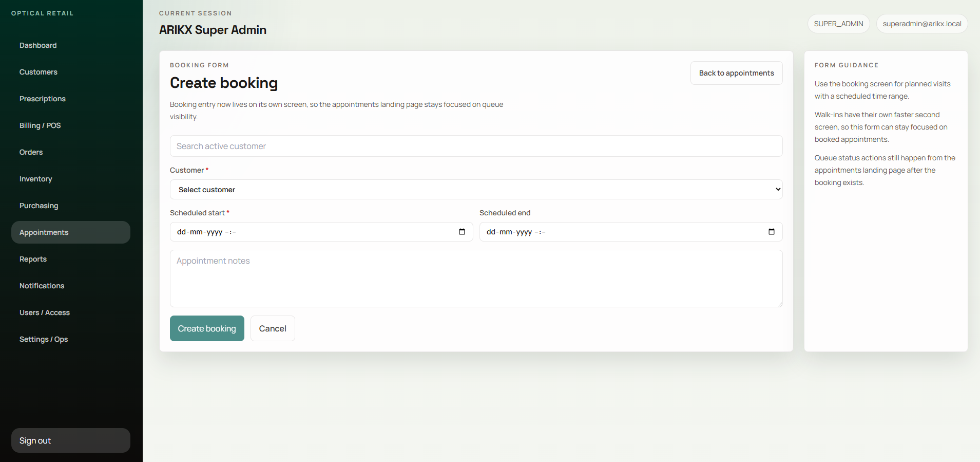Open Dashboard from the sidebar
The width and height of the screenshot is (980, 462).
[38, 45]
